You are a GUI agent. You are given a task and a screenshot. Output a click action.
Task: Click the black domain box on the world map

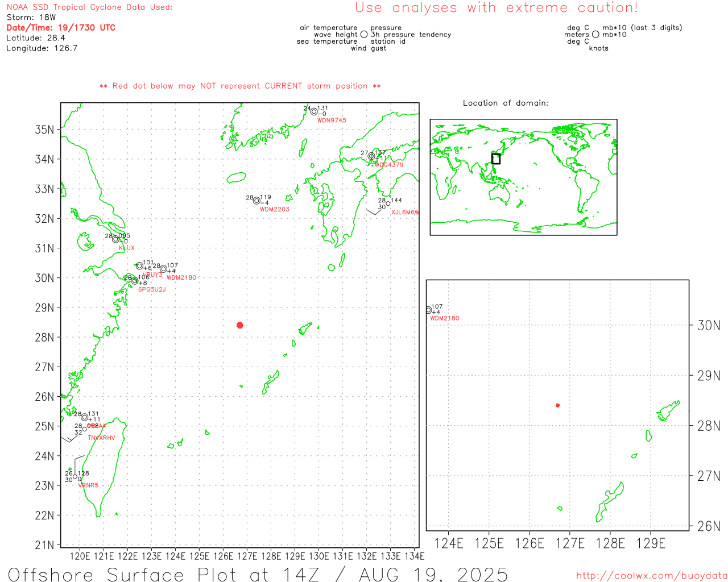(x=496, y=159)
